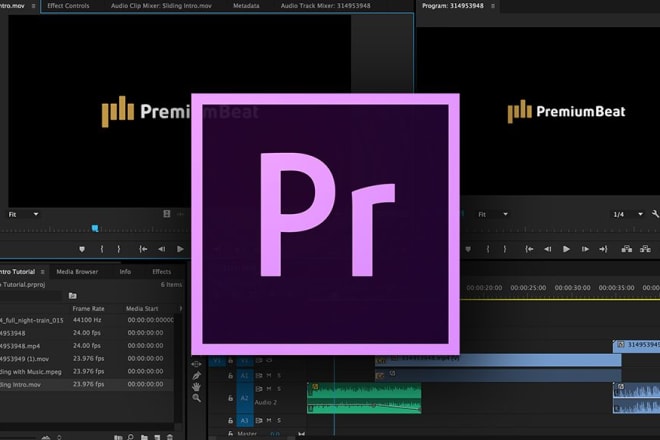The height and width of the screenshot is (440, 660).
Task: Open the Effects tab
Action: pos(162,272)
